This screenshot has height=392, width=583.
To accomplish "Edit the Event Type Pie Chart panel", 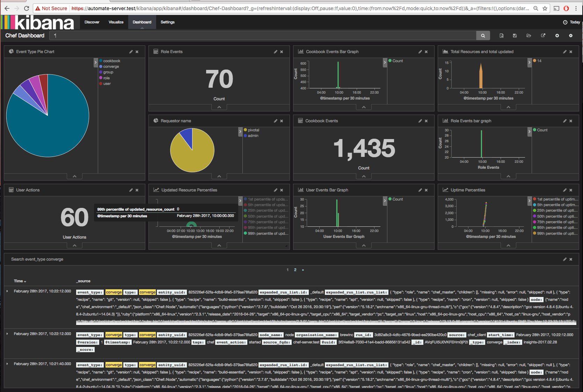I will point(131,52).
